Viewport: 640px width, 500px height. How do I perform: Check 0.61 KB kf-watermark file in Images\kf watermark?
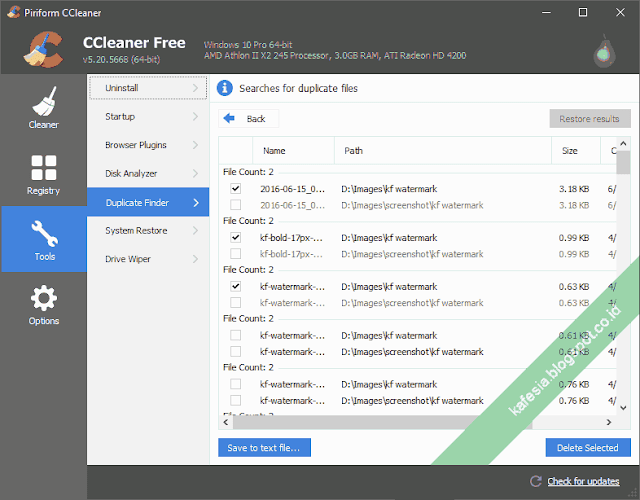[x=236, y=336]
